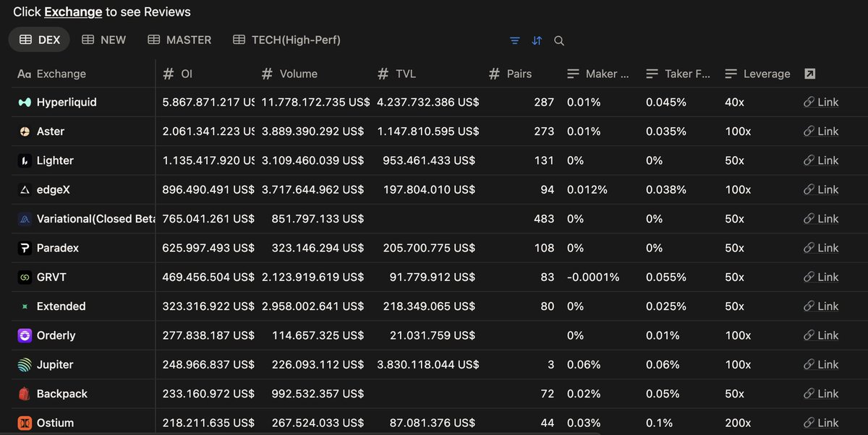
Task: Click the Aster exchange name cell
Action: [x=84, y=132]
